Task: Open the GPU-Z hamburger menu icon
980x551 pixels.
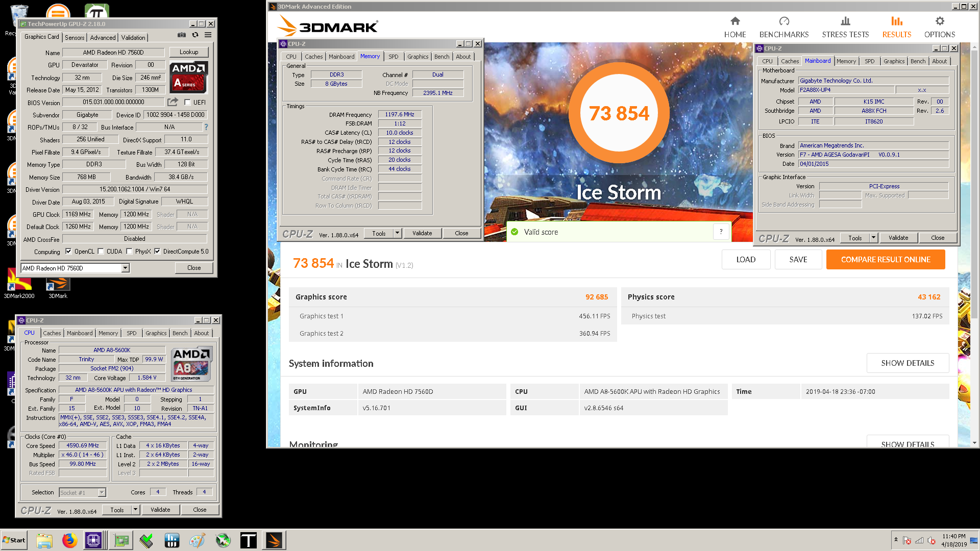Action: coord(208,35)
